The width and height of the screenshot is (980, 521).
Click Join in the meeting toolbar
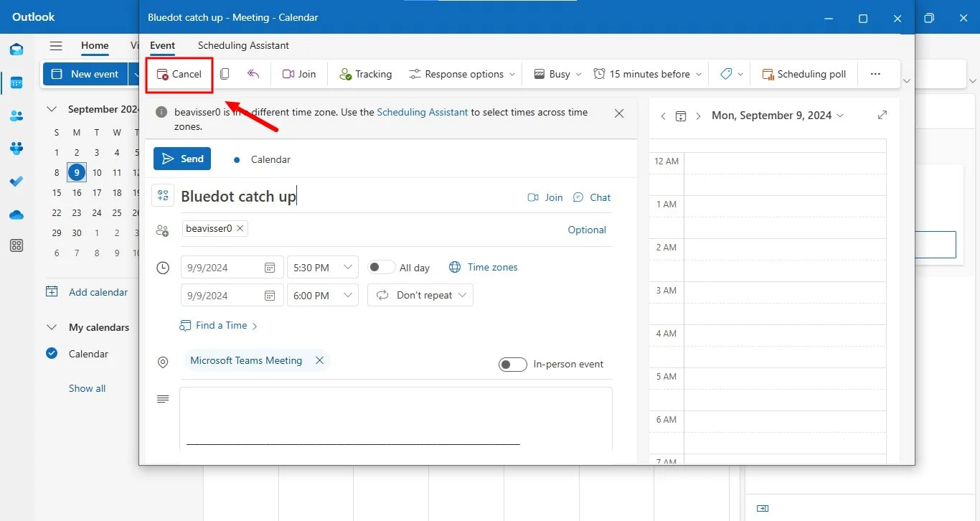click(x=299, y=74)
